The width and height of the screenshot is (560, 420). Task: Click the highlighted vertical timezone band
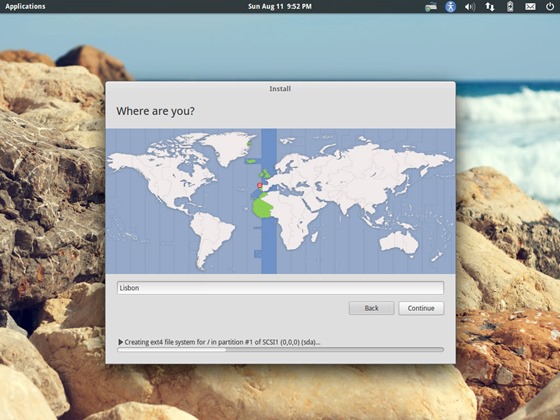point(269,201)
